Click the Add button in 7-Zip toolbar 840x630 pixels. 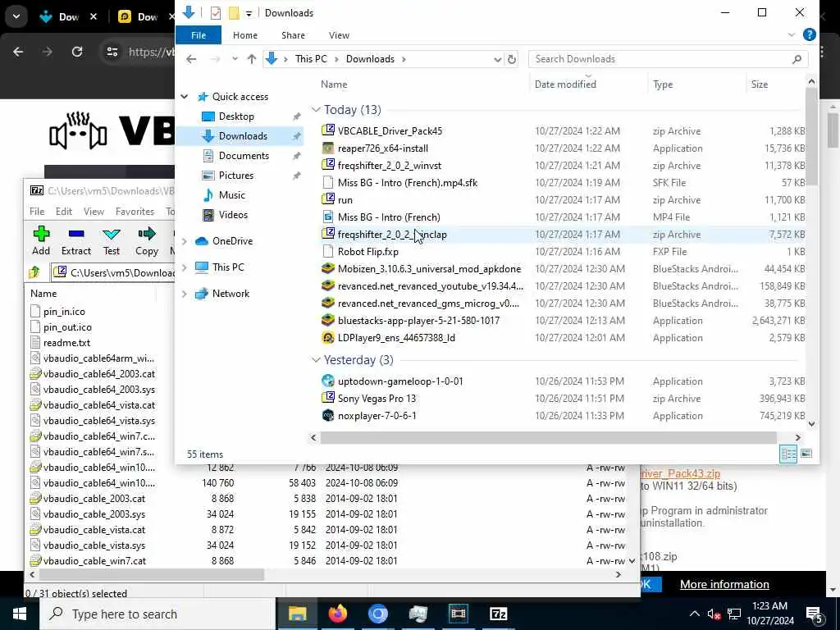[41, 240]
